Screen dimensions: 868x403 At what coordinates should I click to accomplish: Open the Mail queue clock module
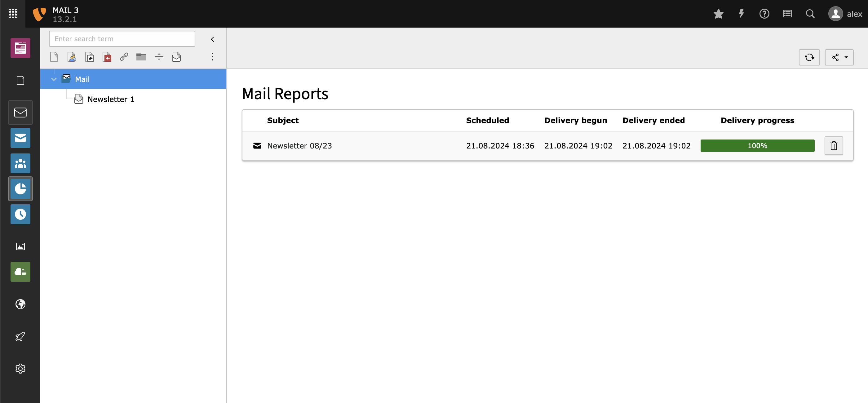[x=20, y=214]
